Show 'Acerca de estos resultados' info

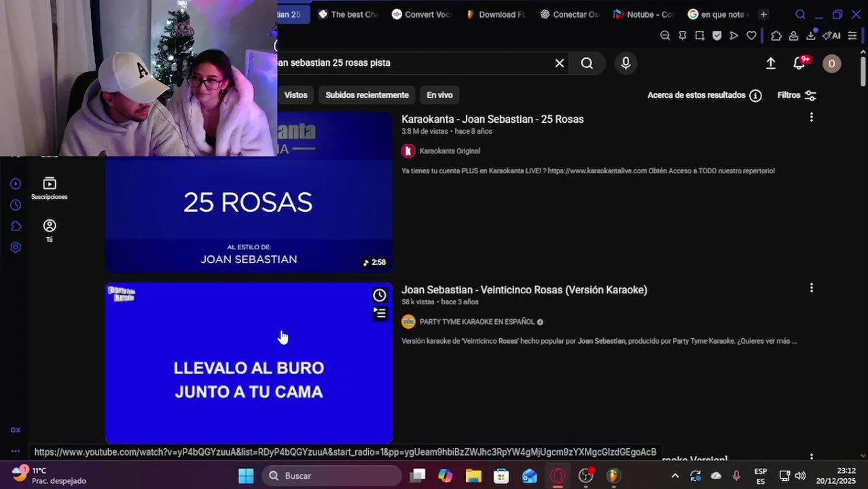[x=704, y=95]
